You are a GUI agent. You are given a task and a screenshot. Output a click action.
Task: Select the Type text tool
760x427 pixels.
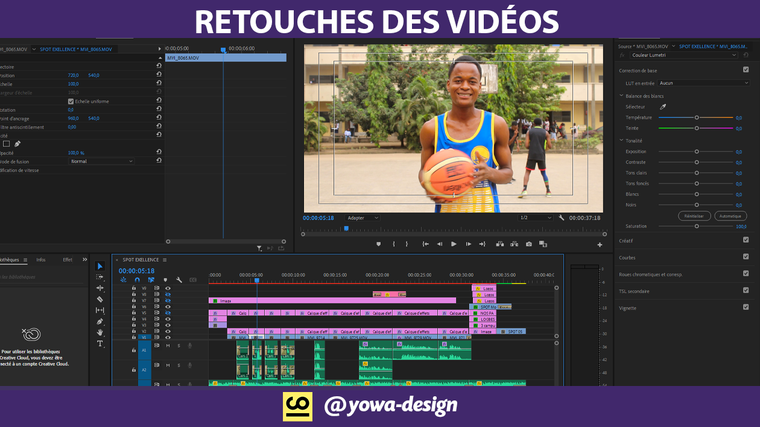point(100,344)
